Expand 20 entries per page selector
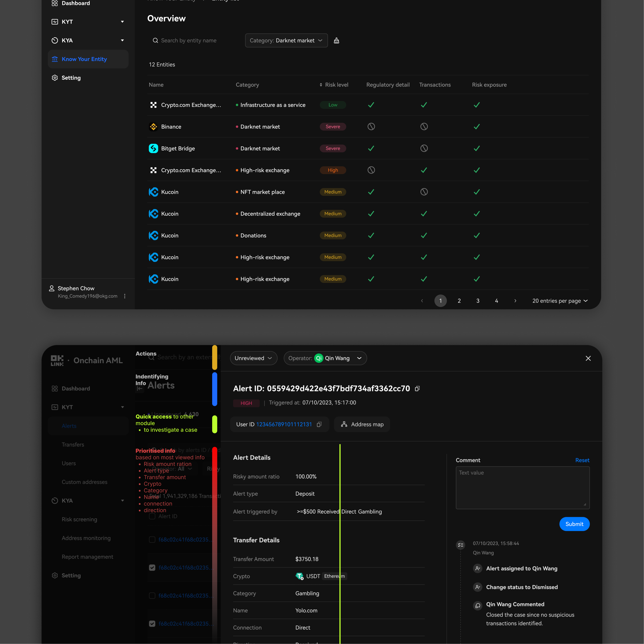 pos(560,301)
